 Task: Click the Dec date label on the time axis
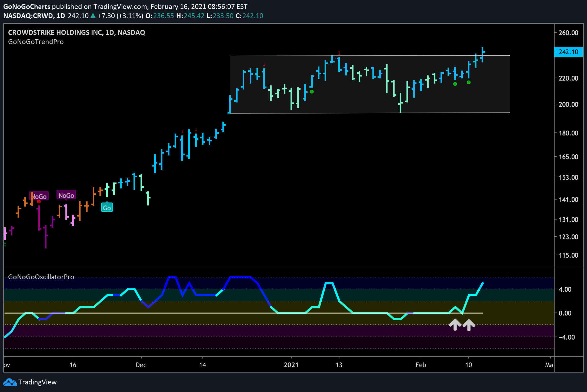pos(141,365)
